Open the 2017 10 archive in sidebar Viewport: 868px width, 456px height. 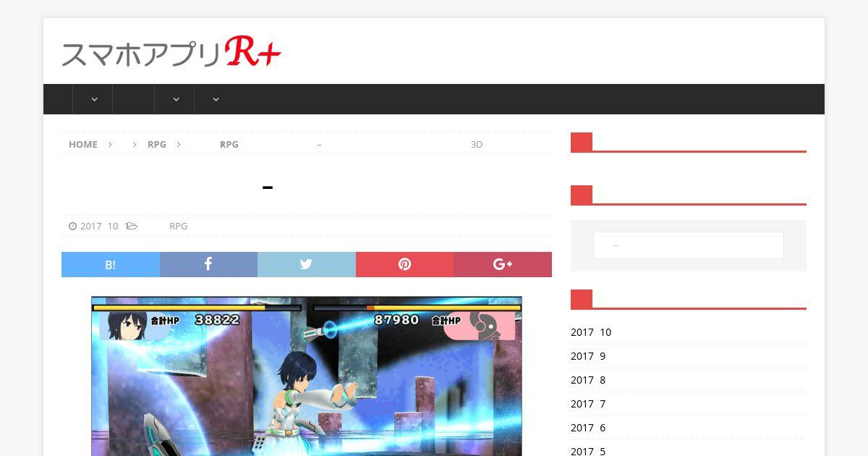[x=591, y=332]
